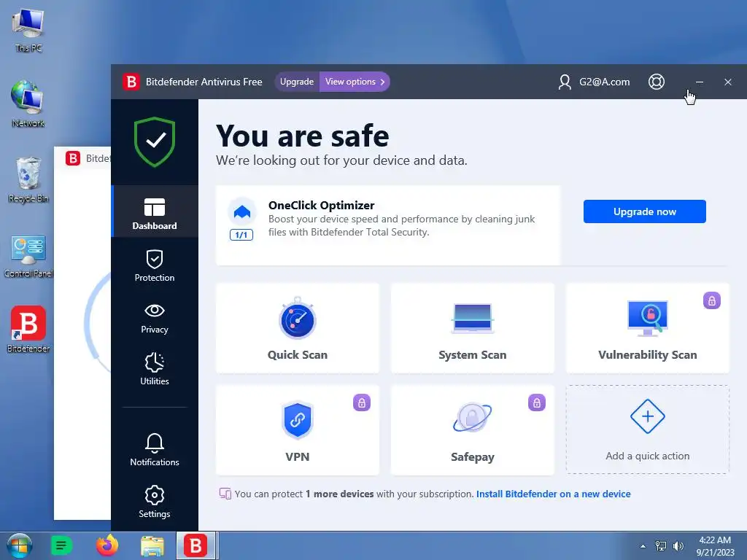
Task: Click OneClick Optimizer heading text
Action: 321,205
